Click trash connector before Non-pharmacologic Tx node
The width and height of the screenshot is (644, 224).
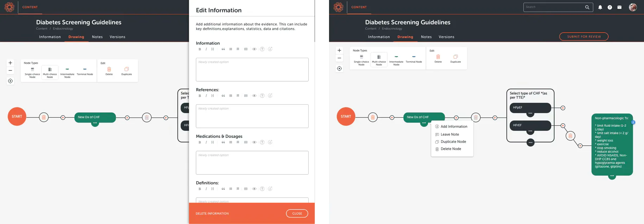(570, 136)
